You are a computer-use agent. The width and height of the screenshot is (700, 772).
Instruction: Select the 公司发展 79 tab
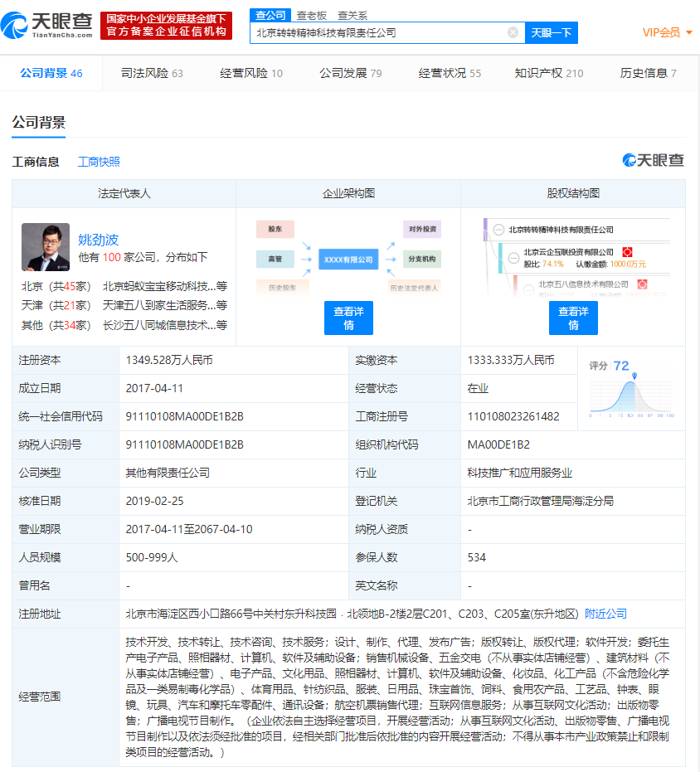350,73
